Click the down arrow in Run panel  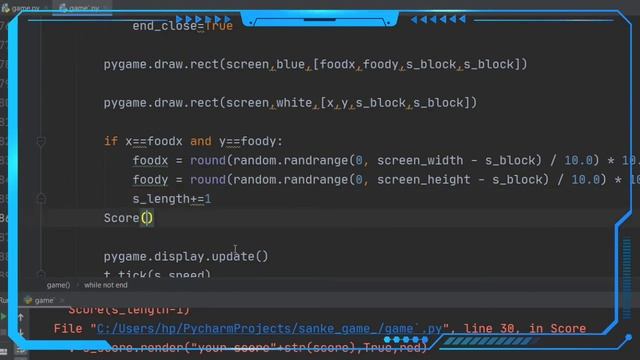(20, 333)
